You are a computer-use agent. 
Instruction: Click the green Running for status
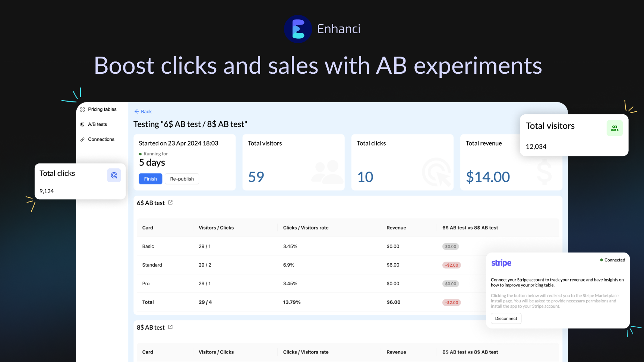153,154
